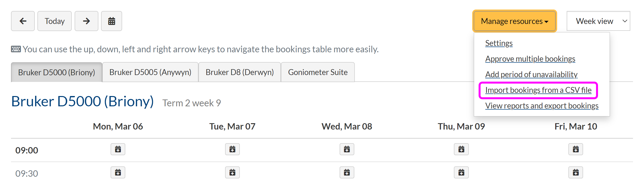Open the Goniometer Suite tab
The image size is (644, 185).
tap(318, 72)
